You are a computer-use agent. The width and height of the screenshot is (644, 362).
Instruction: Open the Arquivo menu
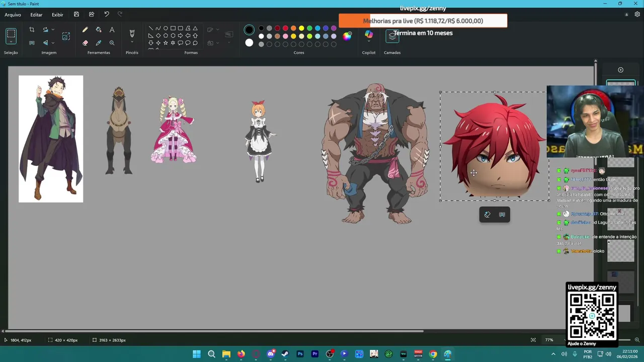[13, 15]
